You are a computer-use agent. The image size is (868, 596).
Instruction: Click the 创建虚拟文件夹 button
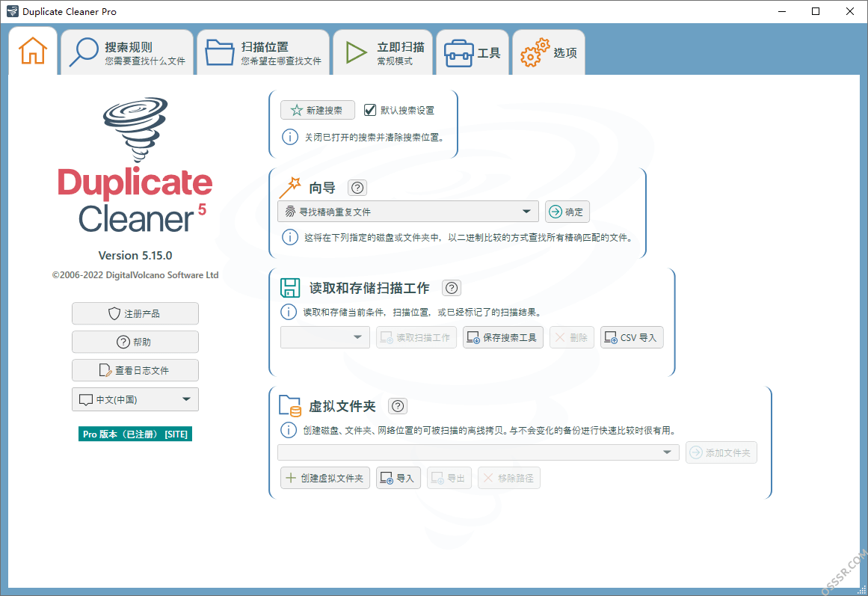click(x=325, y=478)
